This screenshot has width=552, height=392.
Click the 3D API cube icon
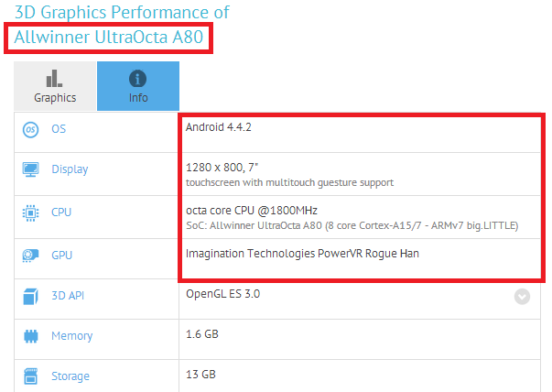[x=30, y=296]
